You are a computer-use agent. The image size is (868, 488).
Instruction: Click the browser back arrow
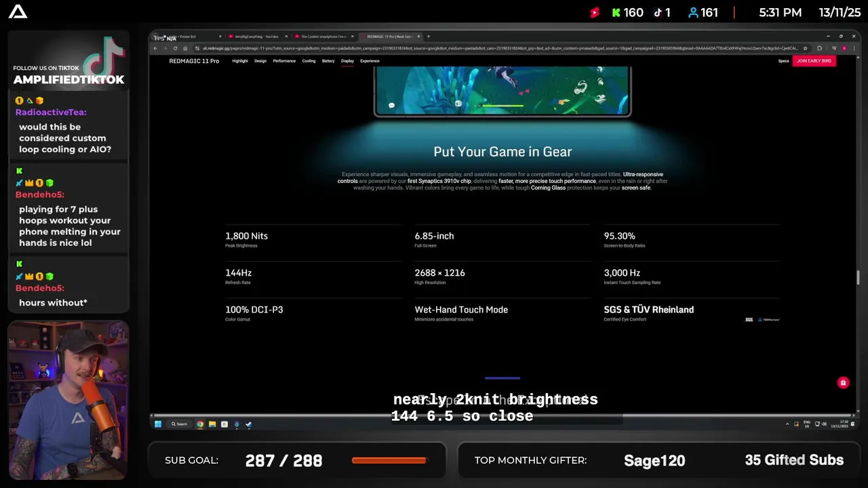click(155, 48)
